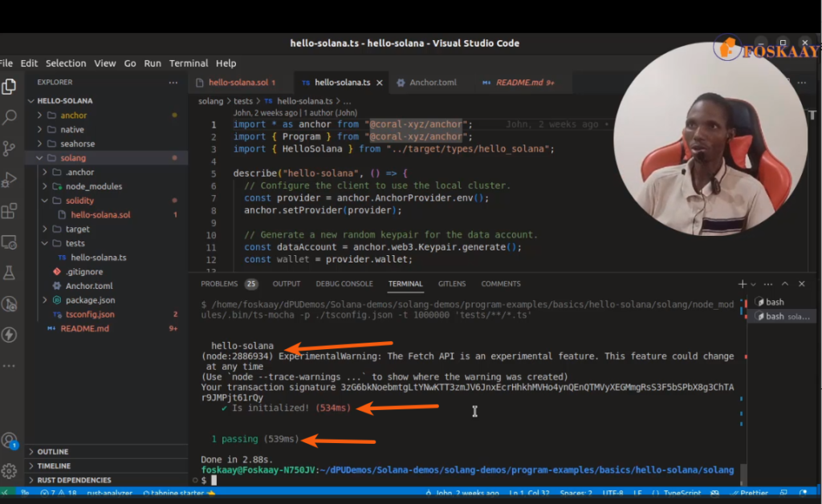Close the hello-solana.ts editor tab
This screenshot has width=822, height=504.
380,83
